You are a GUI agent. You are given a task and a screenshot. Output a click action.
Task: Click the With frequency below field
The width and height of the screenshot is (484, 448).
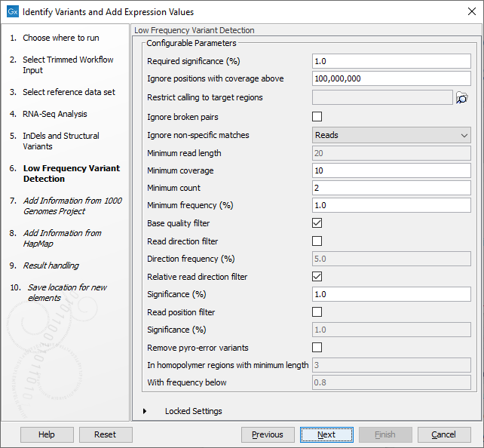(391, 382)
